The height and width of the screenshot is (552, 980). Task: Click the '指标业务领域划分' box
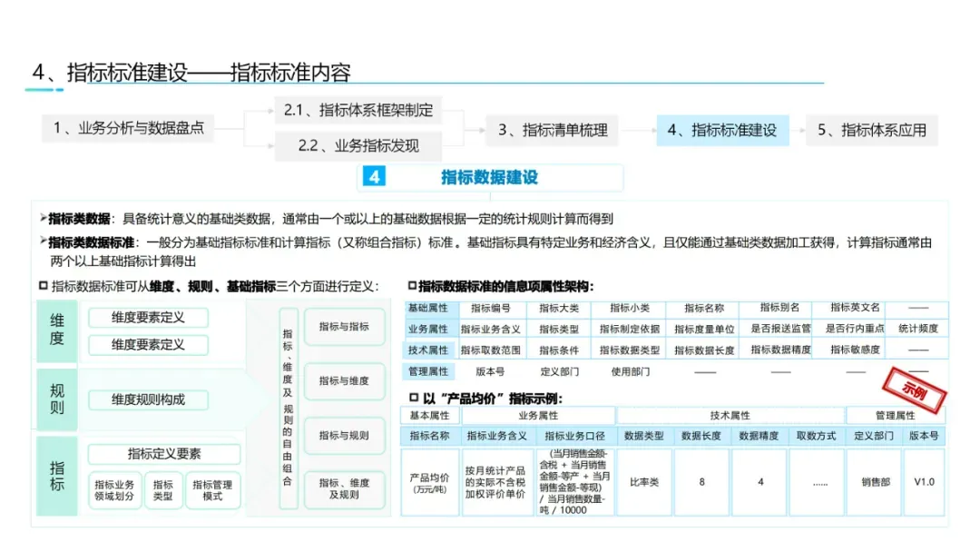click(114, 490)
